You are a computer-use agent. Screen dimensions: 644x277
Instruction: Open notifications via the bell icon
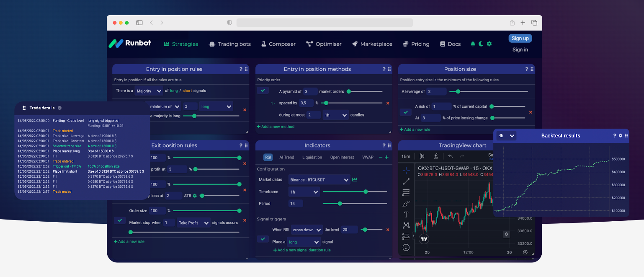coord(473,44)
